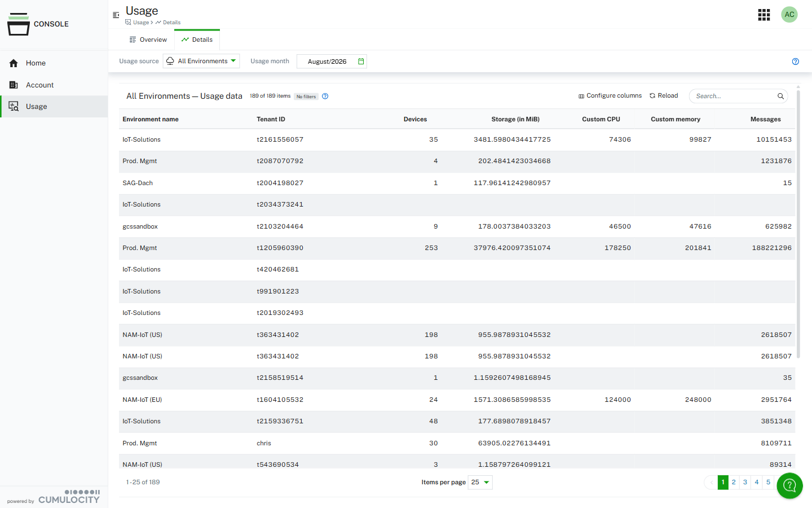This screenshot has width=812, height=508.
Task: Click the No filters badge
Action: pyautogui.click(x=306, y=97)
